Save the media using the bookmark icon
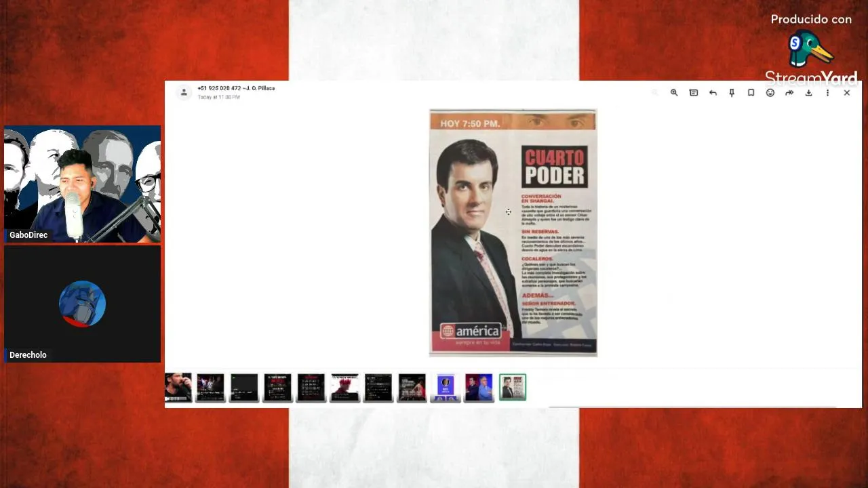This screenshot has height=488, width=868. click(751, 93)
